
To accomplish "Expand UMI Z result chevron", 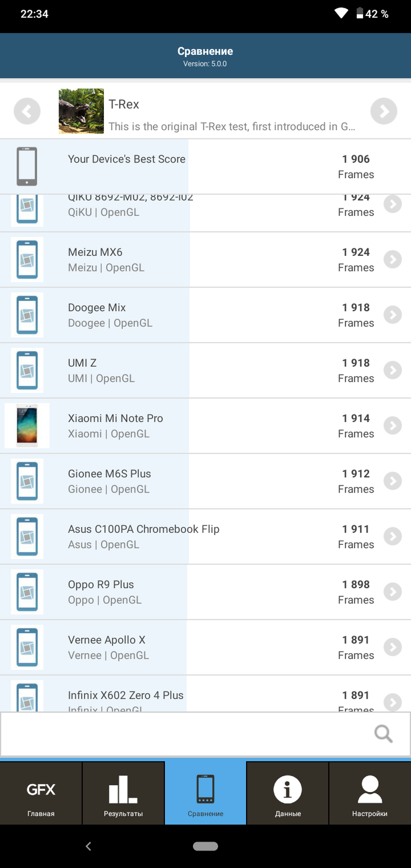I will coord(393,370).
